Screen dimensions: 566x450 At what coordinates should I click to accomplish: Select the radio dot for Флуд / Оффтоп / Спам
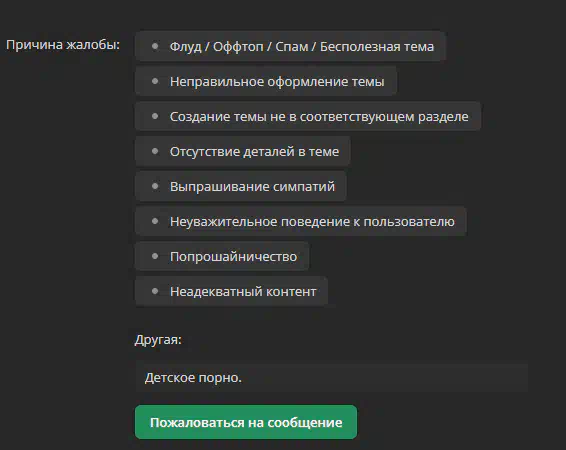pos(155,46)
